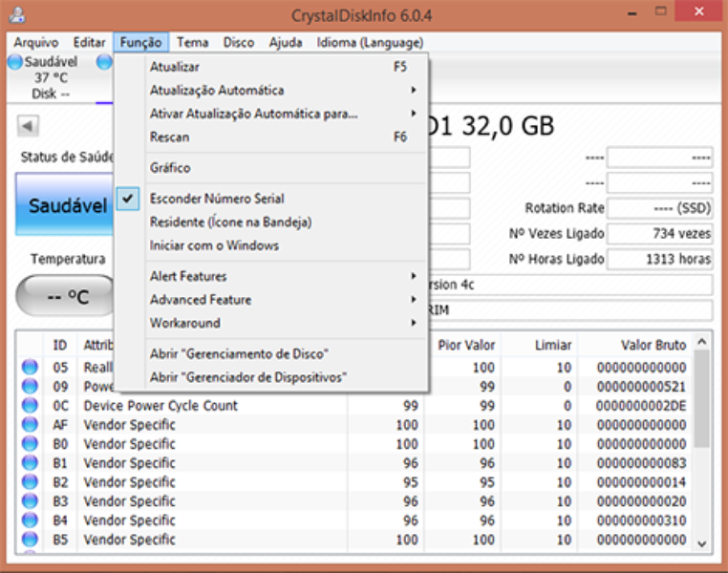Click the Nº Horas Ligado value field
Screen dimensions: 728x573
pos(660,259)
